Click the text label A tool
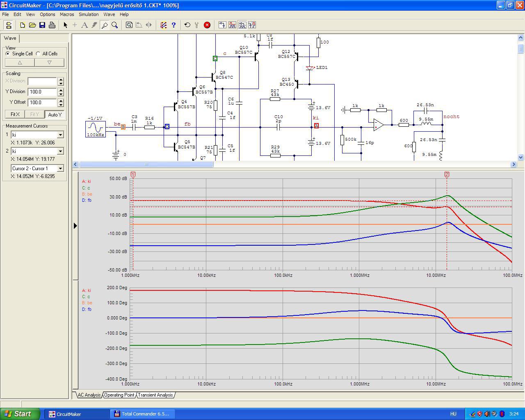 (84, 25)
